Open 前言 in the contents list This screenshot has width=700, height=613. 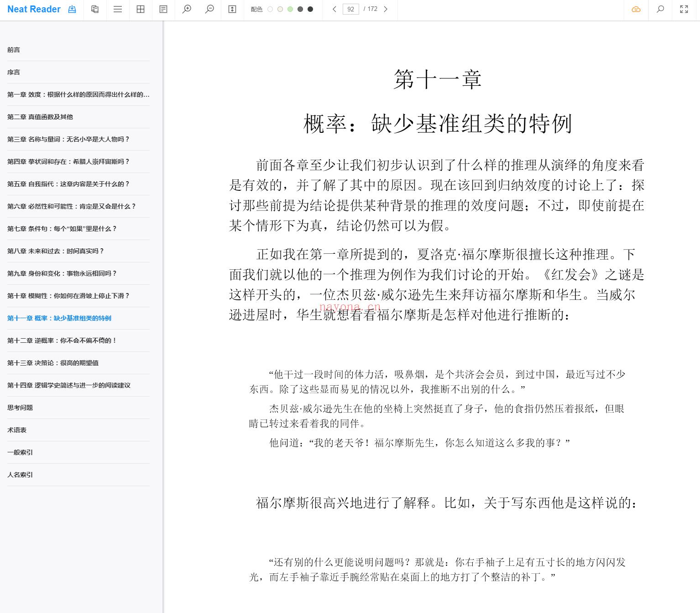[x=78, y=50]
